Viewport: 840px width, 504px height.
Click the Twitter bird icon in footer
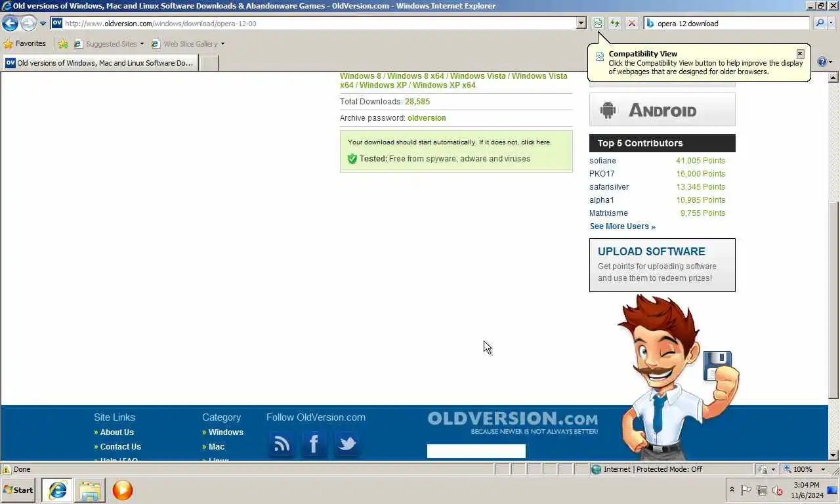click(x=346, y=444)
